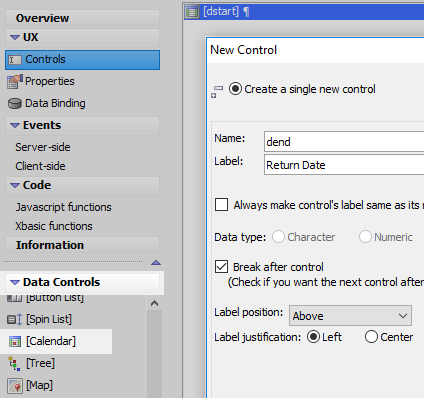Click the single control layout icon
Viewport: 424px width, 398px height.
click(x=217, y=92)
